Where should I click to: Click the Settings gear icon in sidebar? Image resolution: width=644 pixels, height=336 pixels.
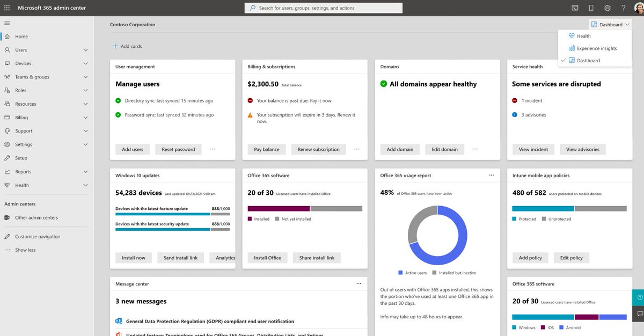pos(7,144)
